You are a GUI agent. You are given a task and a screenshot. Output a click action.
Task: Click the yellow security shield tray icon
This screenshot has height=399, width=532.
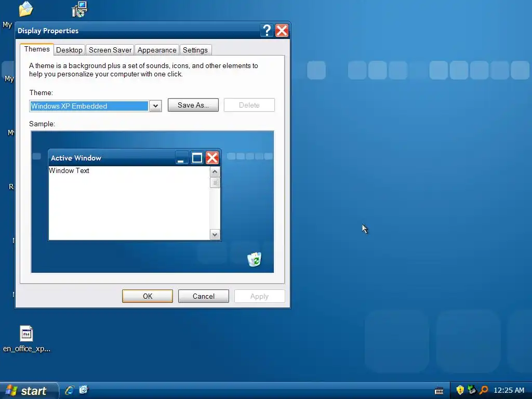click(460, 390)
